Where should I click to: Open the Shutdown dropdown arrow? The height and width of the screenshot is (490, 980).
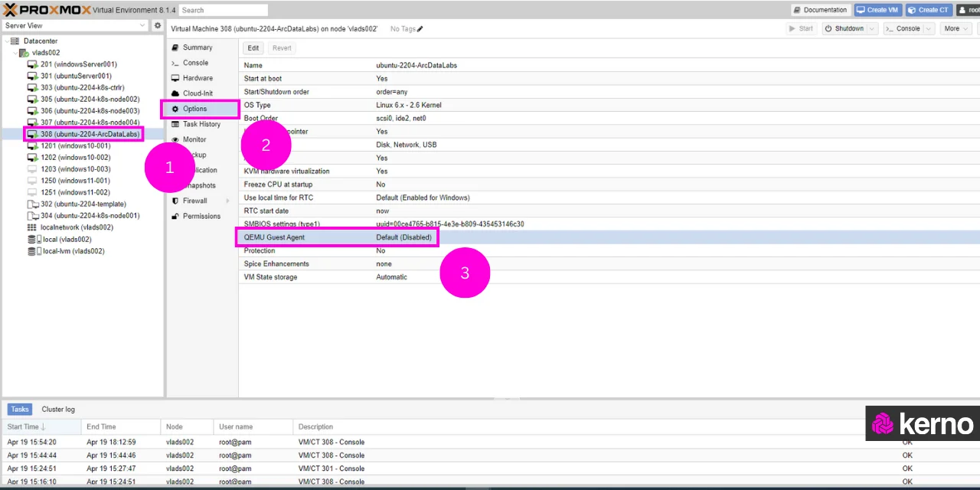(871, 29)
